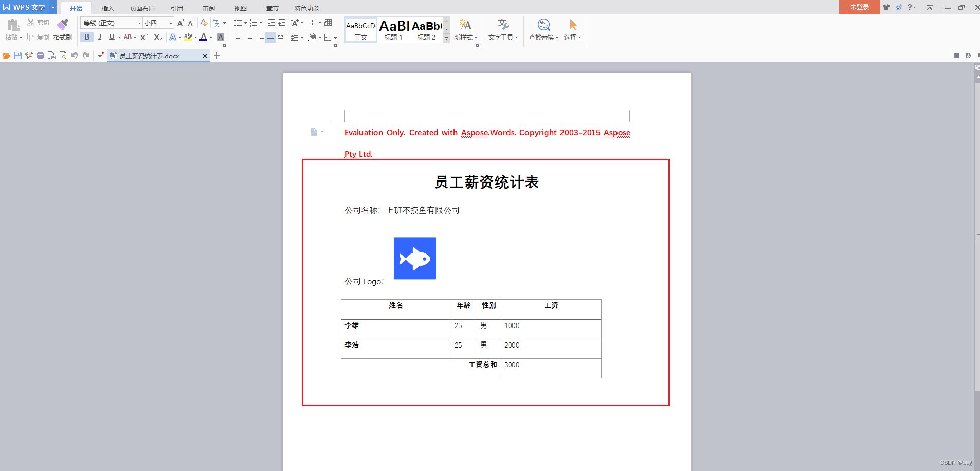Click the numbered list icon
Image resolution: width=980 pixels, height=471 pixels.
coord(253,23)
